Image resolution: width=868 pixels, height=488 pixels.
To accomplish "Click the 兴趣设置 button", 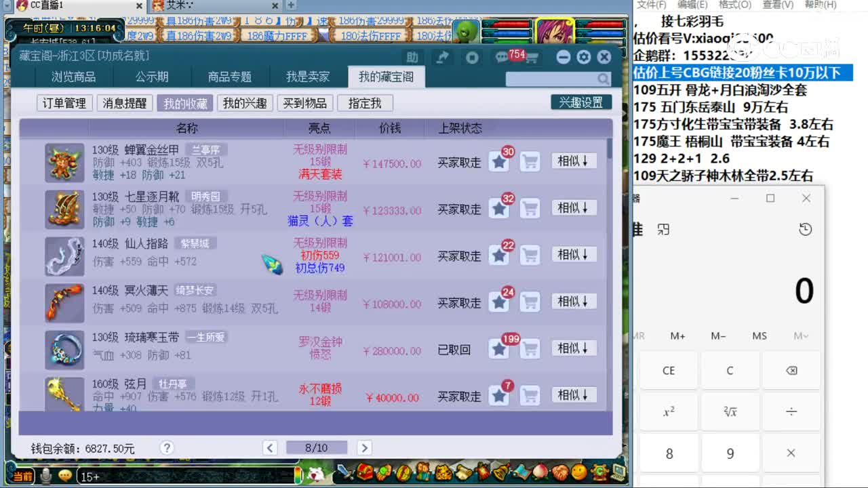I will [580, 101].
